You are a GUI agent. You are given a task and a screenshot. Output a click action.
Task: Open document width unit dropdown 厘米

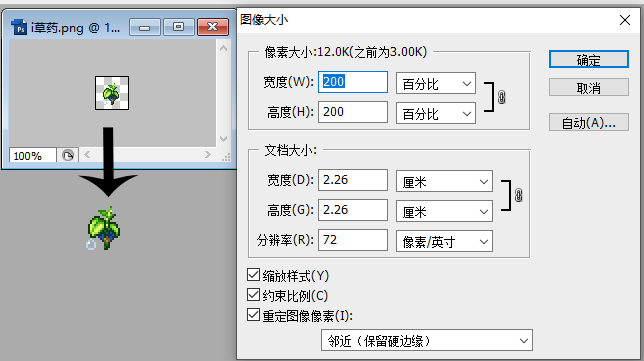click(444, 181)
